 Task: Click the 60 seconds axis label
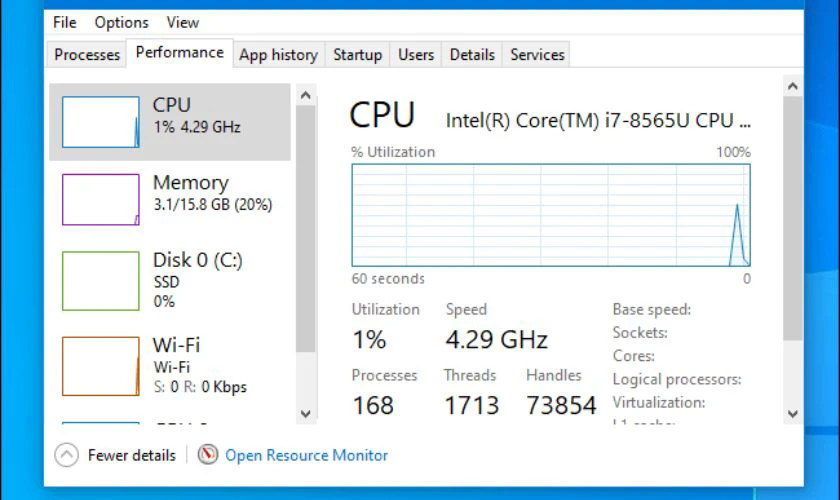click(x=388, y=278)
